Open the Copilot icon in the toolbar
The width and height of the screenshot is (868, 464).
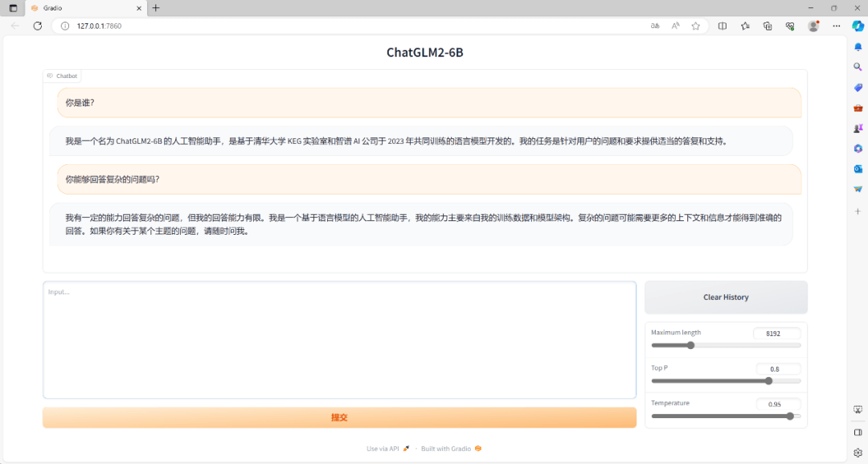tap(858, 26)
